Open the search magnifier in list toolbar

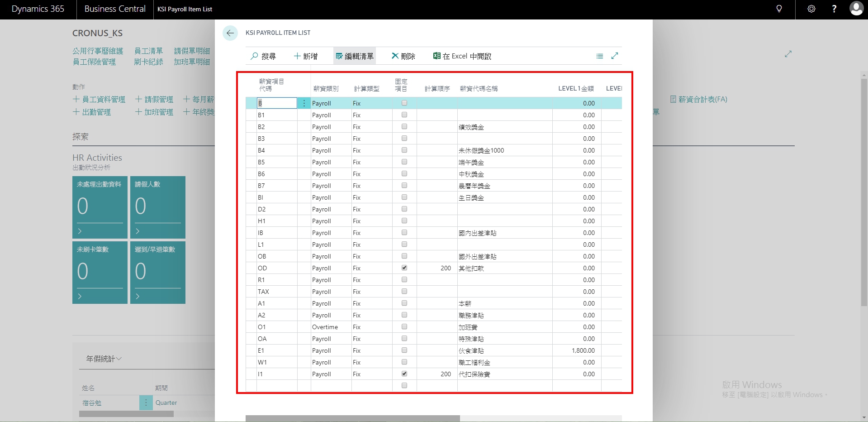point(263,56)
